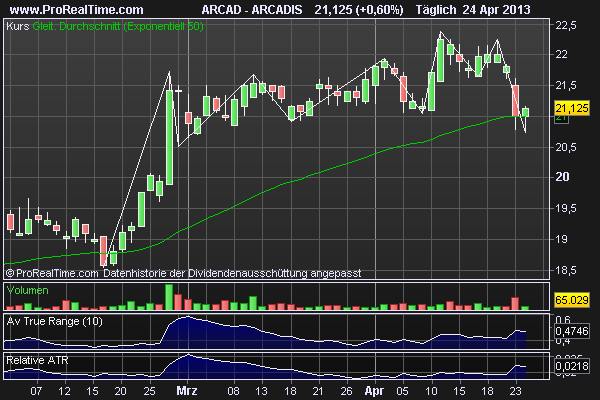Click the 13 date axis label
600x400 pixels.
tap(262, 391)
